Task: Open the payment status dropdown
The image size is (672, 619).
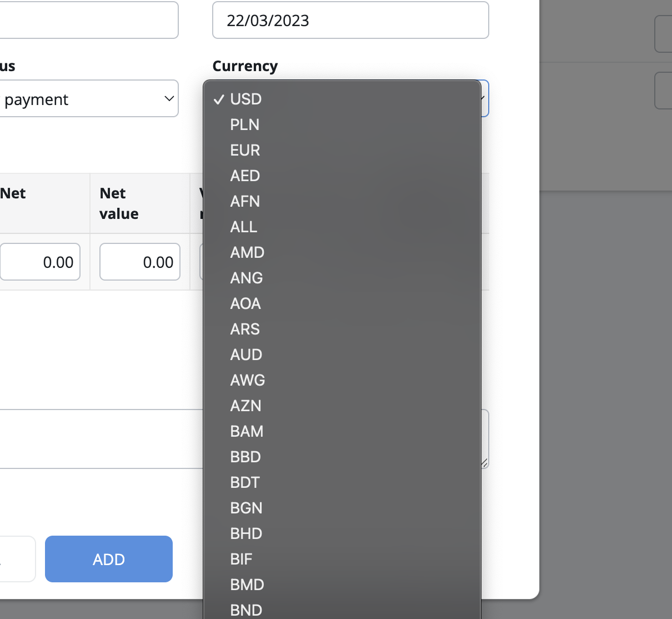Action: tap(89, 99)
